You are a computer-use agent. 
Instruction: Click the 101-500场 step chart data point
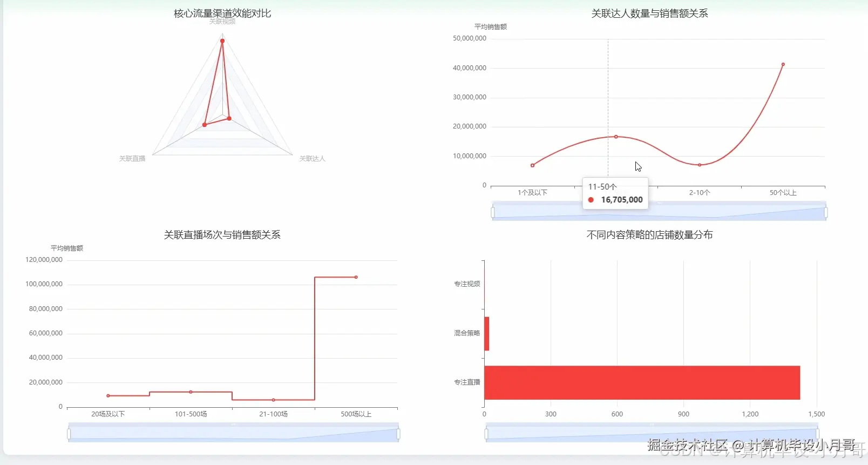(x=191, y=392)
